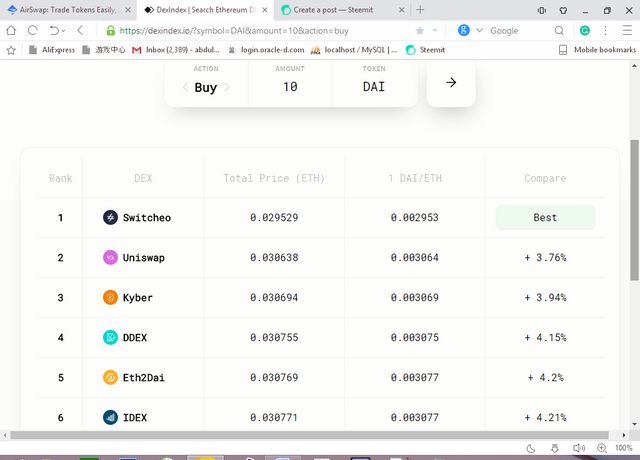
Task: Click the token field showing DAI
Action: click(x=374, y=87)
